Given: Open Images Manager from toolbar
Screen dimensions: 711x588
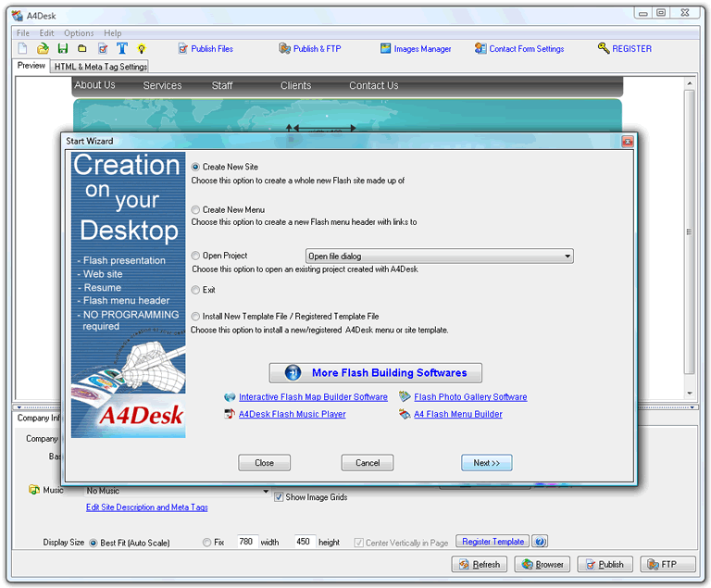Looking at the screenshot, I should click(x=416, y=48).
